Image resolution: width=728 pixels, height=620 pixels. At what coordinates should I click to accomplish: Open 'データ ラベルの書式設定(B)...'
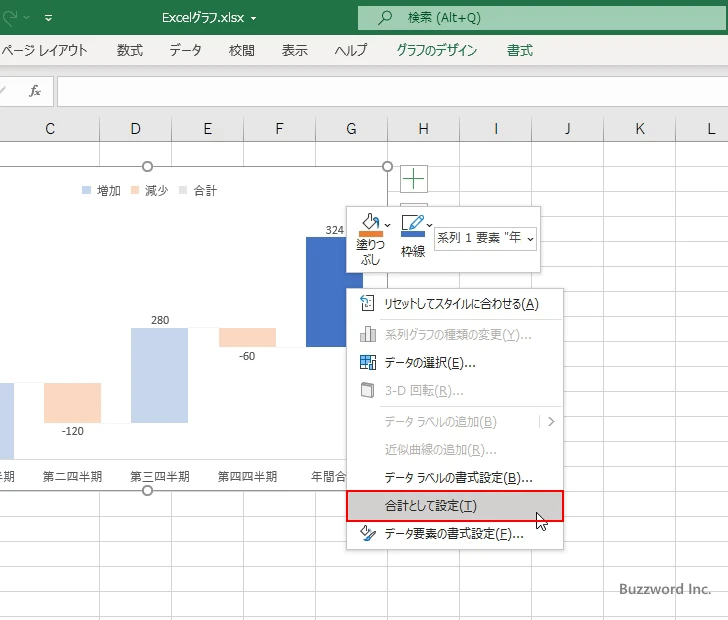pos(455,477)
